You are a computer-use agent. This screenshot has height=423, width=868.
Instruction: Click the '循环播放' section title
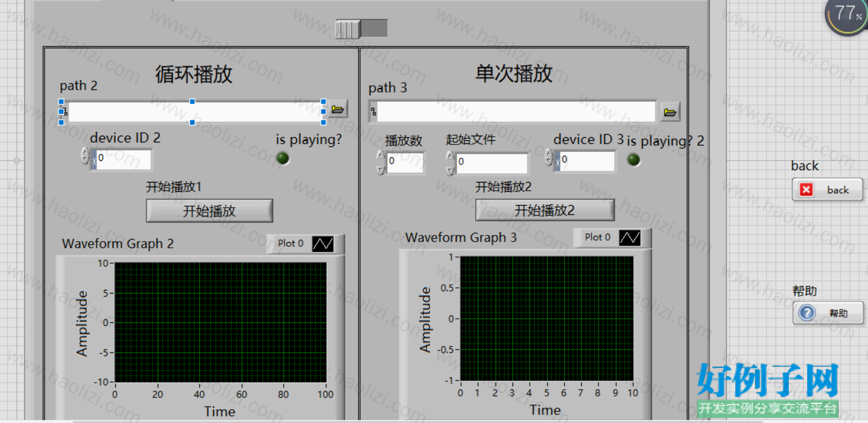pos(194,75)
